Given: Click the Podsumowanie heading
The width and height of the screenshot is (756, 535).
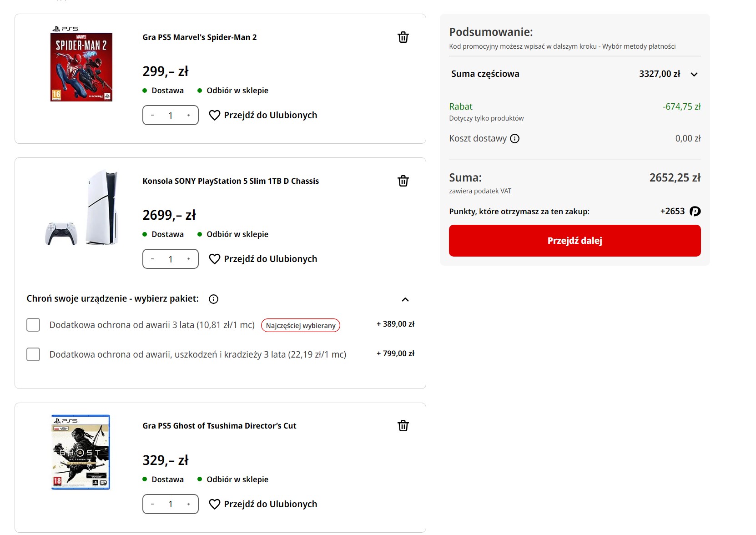Looking at the screenshot, I should pos(491,32).
